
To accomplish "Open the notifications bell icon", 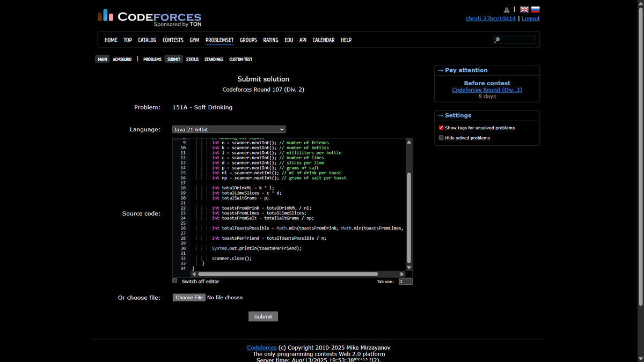I will click(507, 10).
